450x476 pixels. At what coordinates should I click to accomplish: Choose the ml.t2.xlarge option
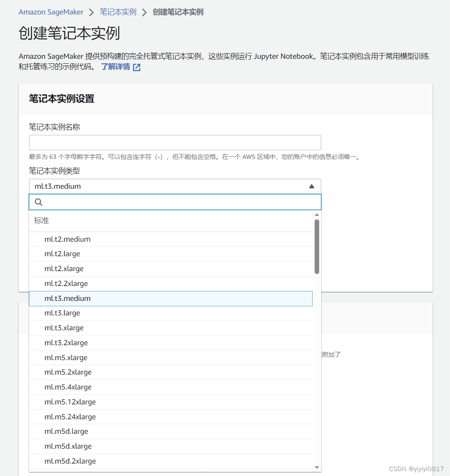click(171, 269)
